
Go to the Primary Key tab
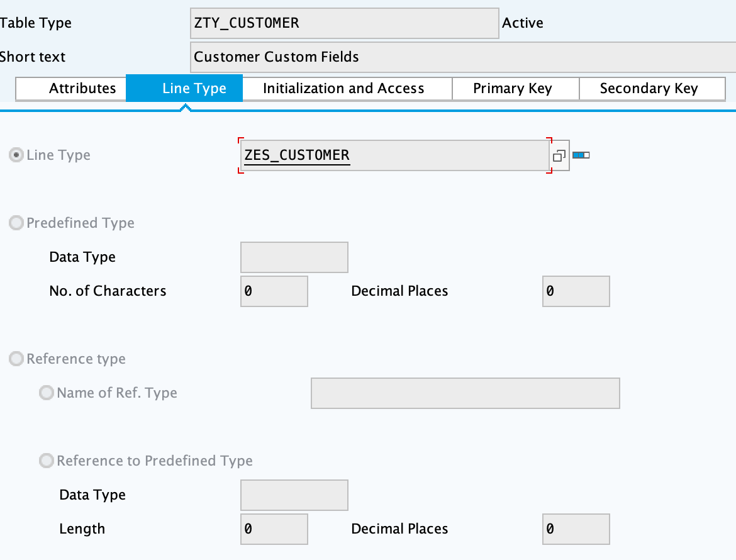pos(512,89)
